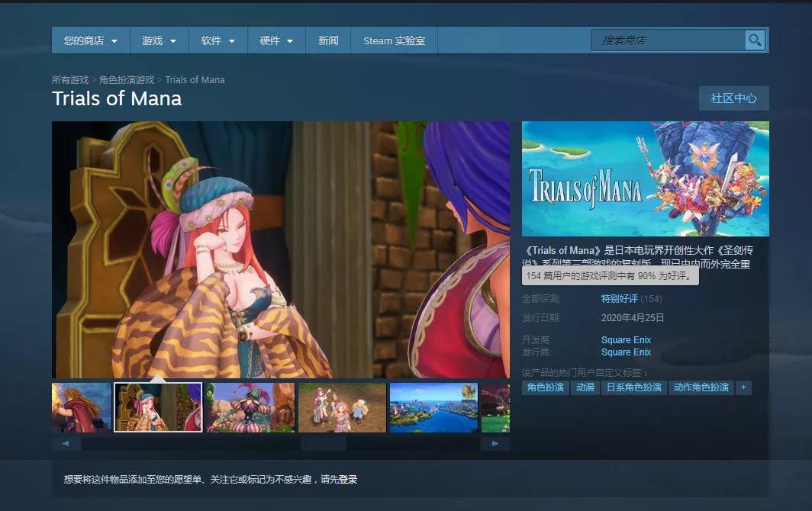Select the jester character thumbnail
Screen dimensions: 812x511
click(250, 407)
